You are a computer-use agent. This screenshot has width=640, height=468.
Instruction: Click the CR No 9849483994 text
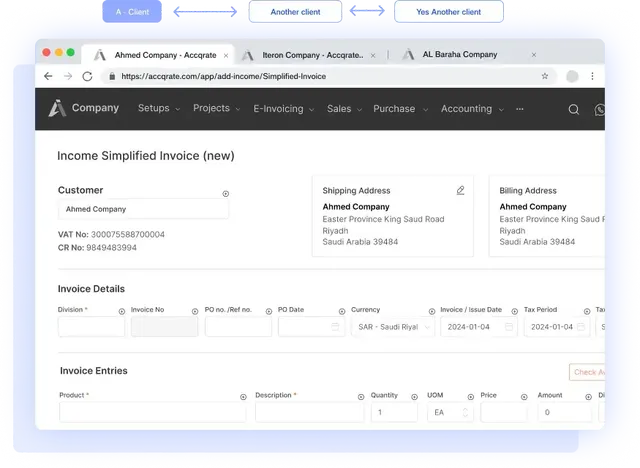(97, 248)
